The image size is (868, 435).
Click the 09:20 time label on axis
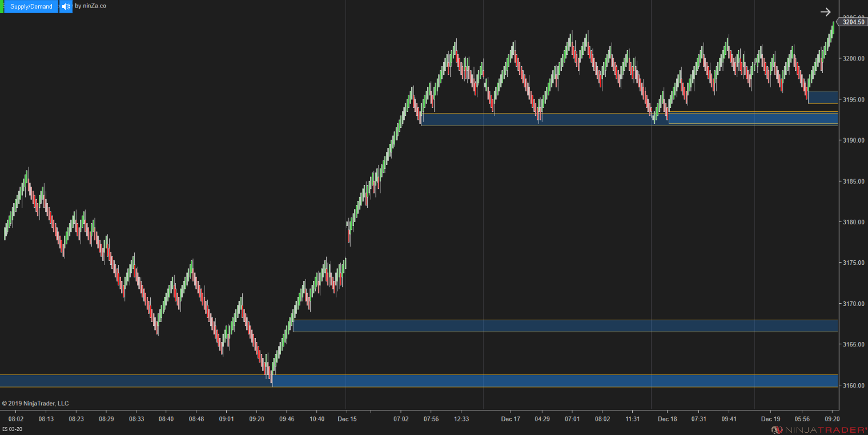[831, 418]
